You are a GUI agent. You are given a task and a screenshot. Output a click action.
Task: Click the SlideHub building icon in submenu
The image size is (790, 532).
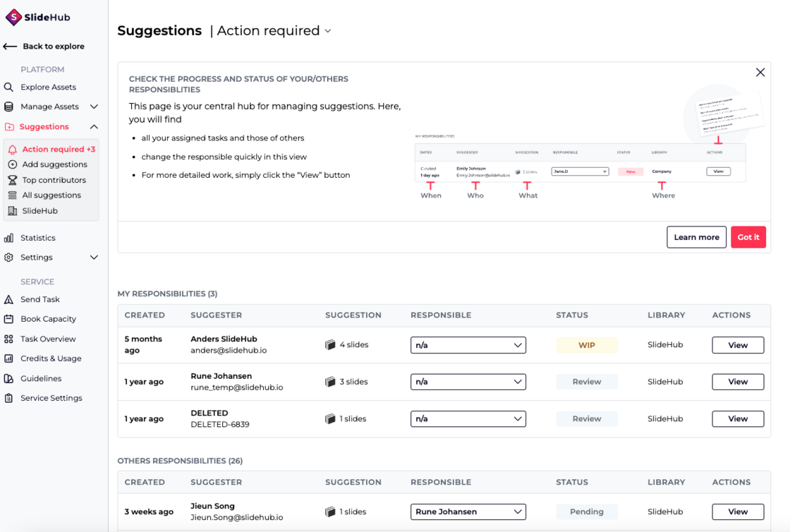coord(13,211)
